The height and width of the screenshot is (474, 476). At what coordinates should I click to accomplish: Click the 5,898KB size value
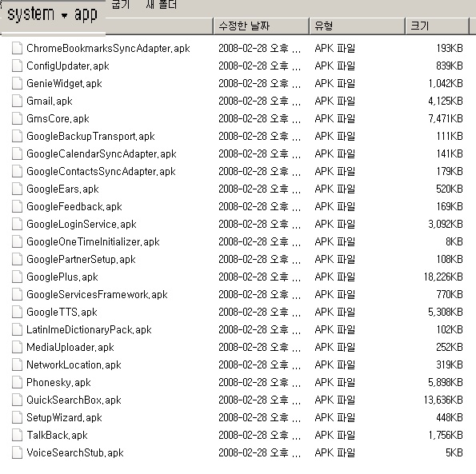pos(446,382)
